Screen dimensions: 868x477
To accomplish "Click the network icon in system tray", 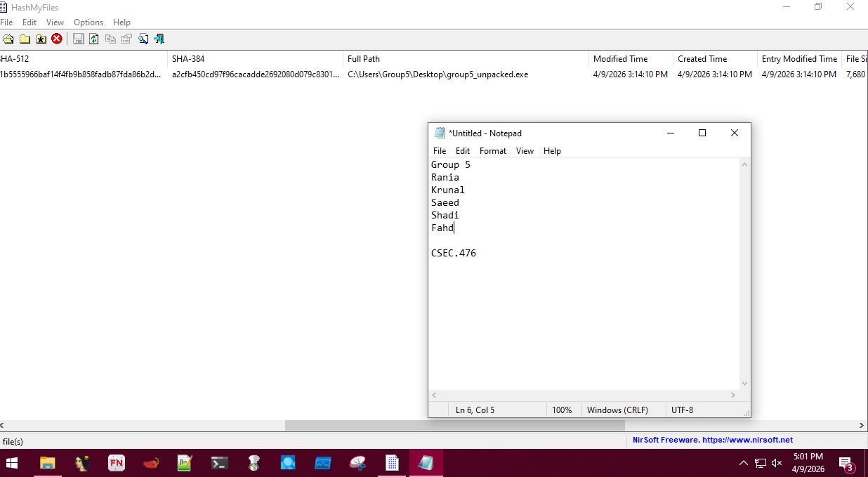I will tap(761, 463).
